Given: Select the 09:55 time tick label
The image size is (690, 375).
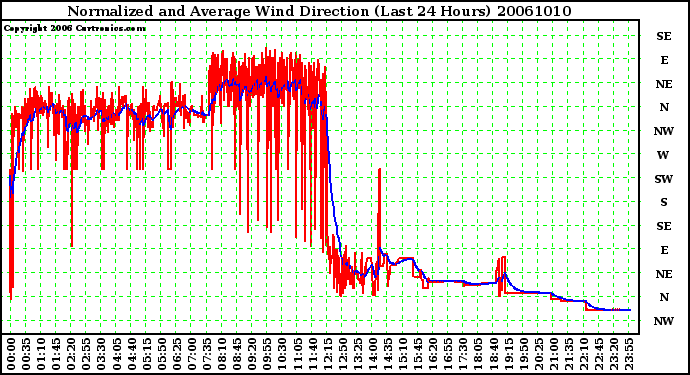Looking at the screenshot, I should pos(267,354).
